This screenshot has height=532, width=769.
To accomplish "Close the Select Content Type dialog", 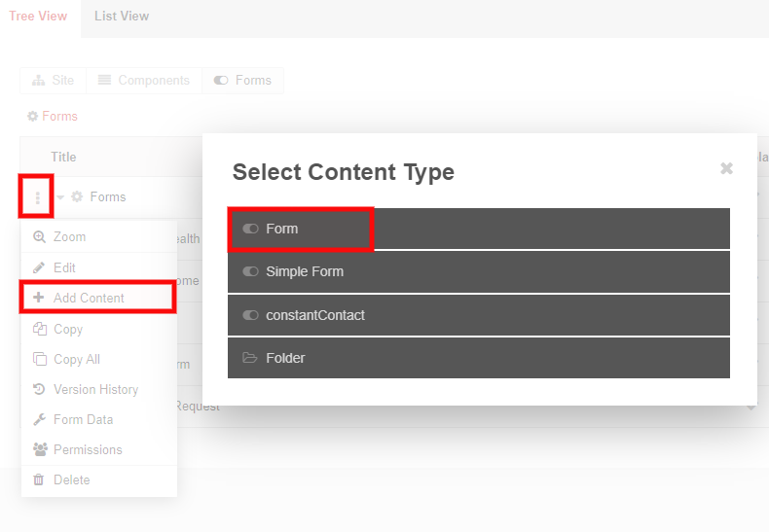I will click(x=726, y=168).
